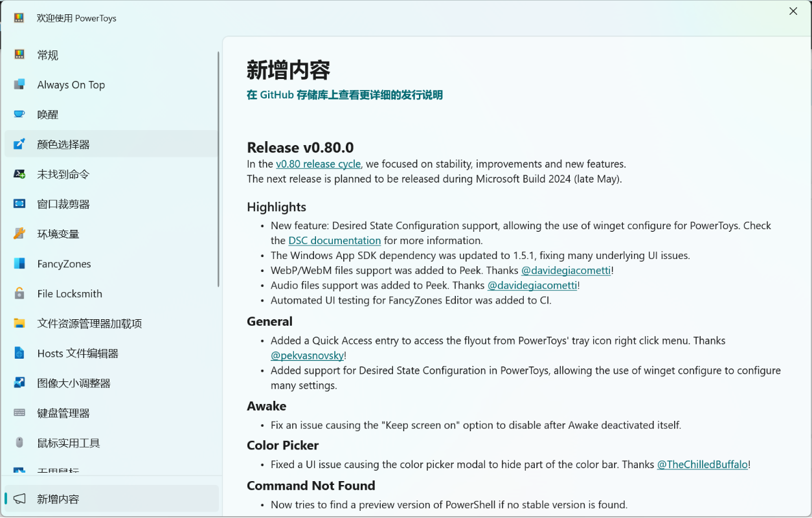The image size is (812, 518).
Task: Go to the 唤醒 page
Action: tap(111, 115)
